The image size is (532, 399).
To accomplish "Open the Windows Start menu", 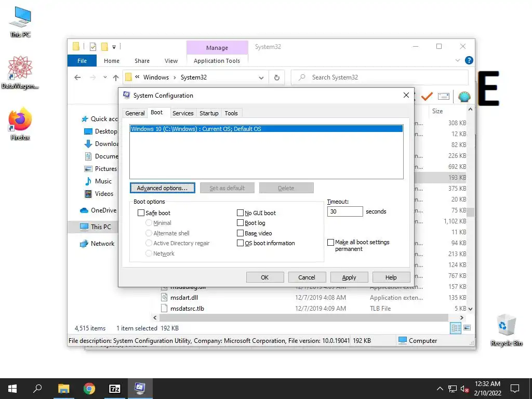I will 12,389.
